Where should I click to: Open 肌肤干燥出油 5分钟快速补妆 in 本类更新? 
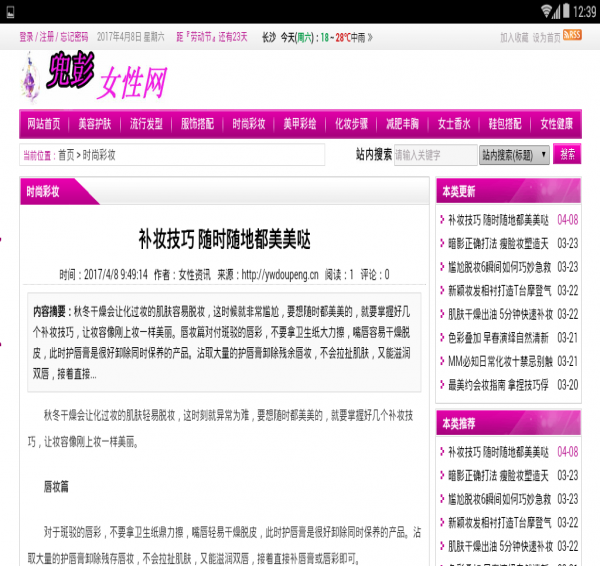501,315
